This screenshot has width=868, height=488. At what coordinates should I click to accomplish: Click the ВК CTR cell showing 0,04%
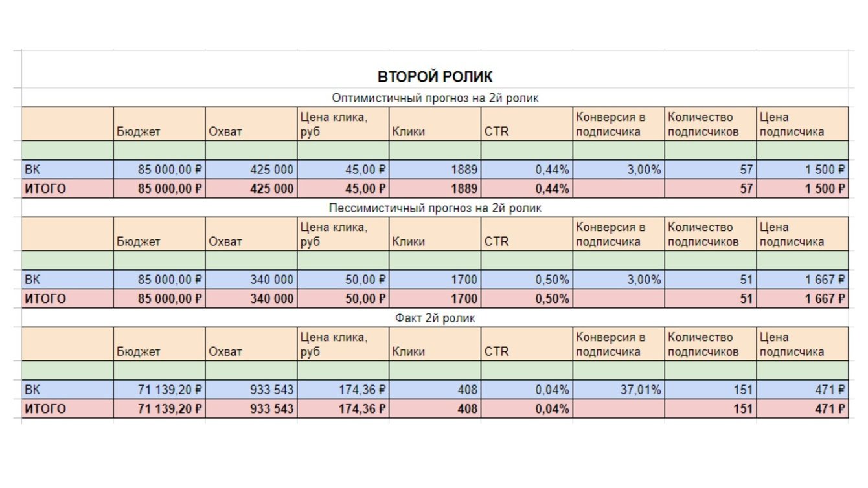pos(527,390)
